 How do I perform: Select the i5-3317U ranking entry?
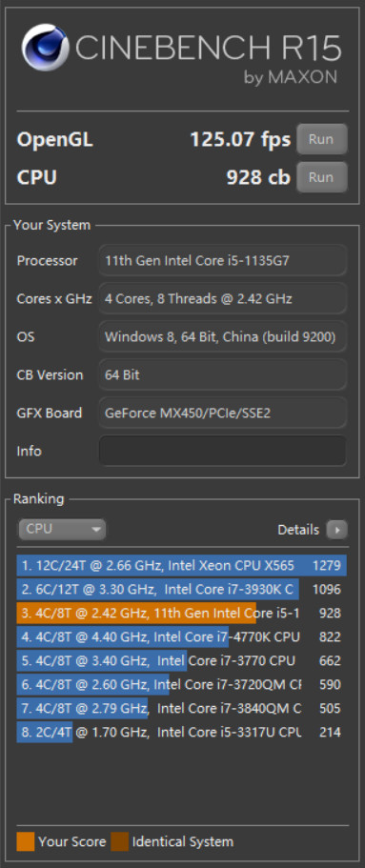182,733
